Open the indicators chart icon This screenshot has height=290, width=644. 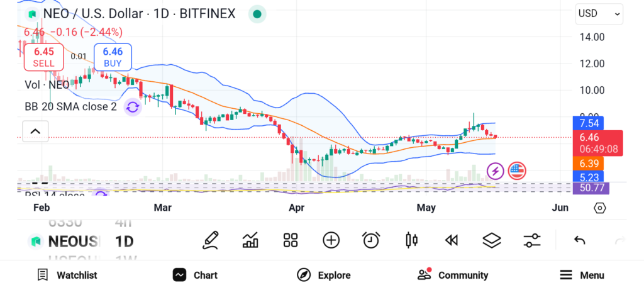(250, 240)
